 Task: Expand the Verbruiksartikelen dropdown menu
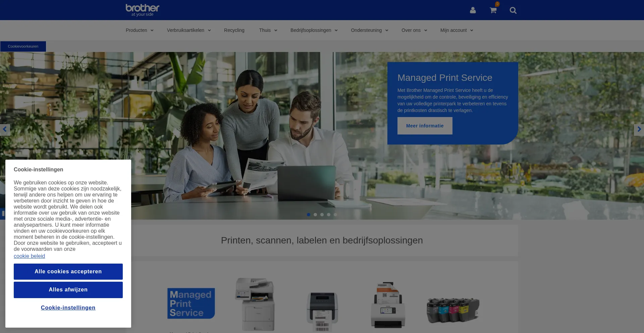(x=189, y=30)
